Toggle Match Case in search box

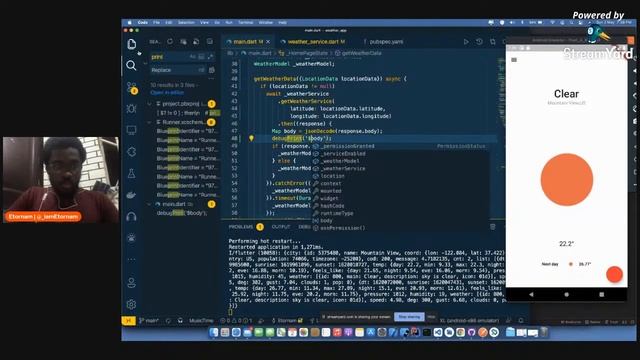193,57
